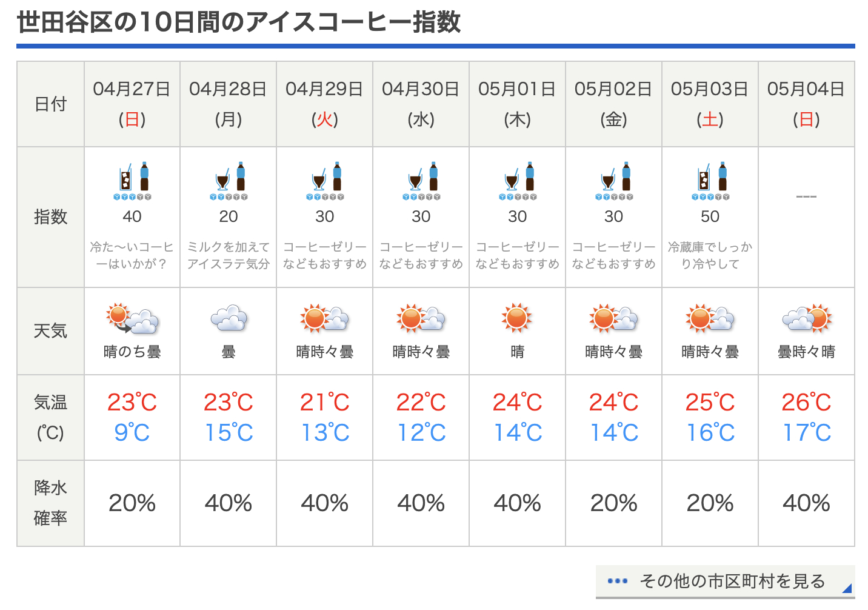Click the index value 50 for 05月03日

click(710, 216)
